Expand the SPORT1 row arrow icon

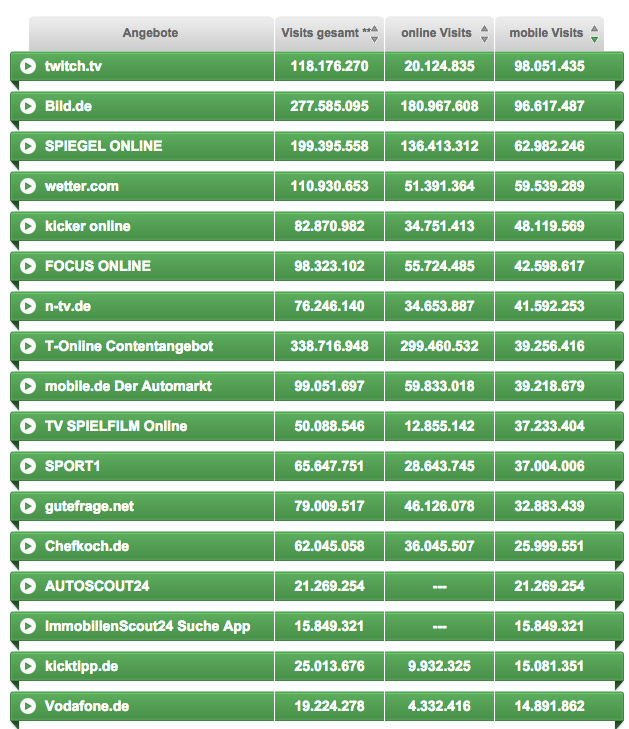[x=28, y=466]
